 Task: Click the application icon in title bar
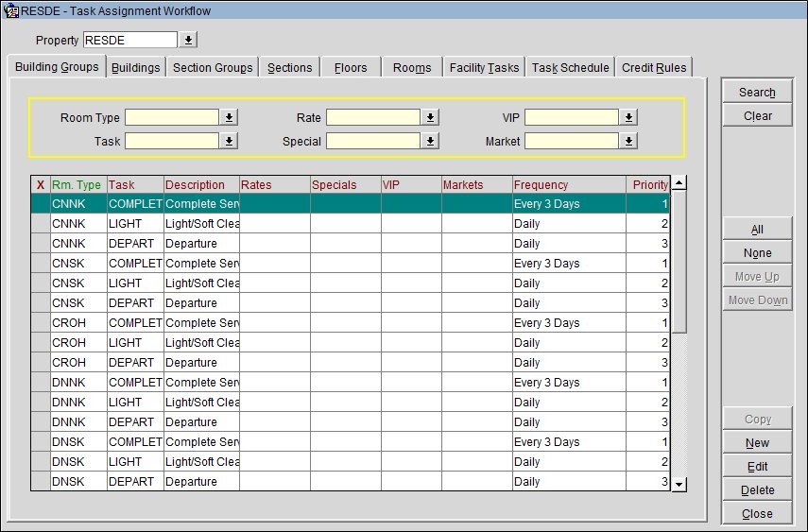(x=10, y=10)
